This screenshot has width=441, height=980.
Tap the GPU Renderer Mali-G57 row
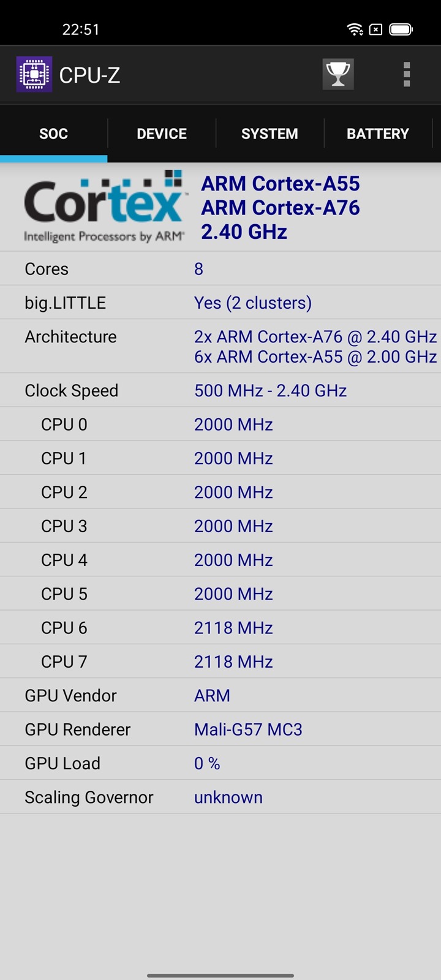(x=221, y=729)
